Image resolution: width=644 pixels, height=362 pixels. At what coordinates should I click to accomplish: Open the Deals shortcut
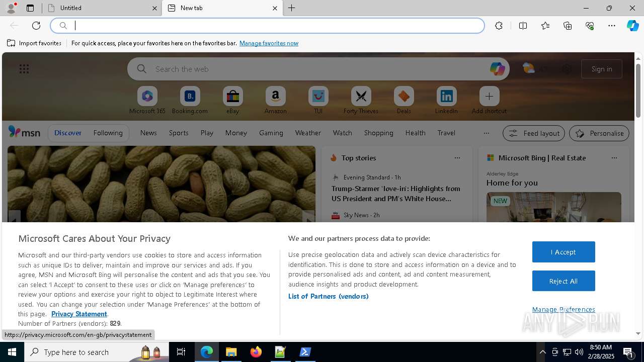coord(404,100)
